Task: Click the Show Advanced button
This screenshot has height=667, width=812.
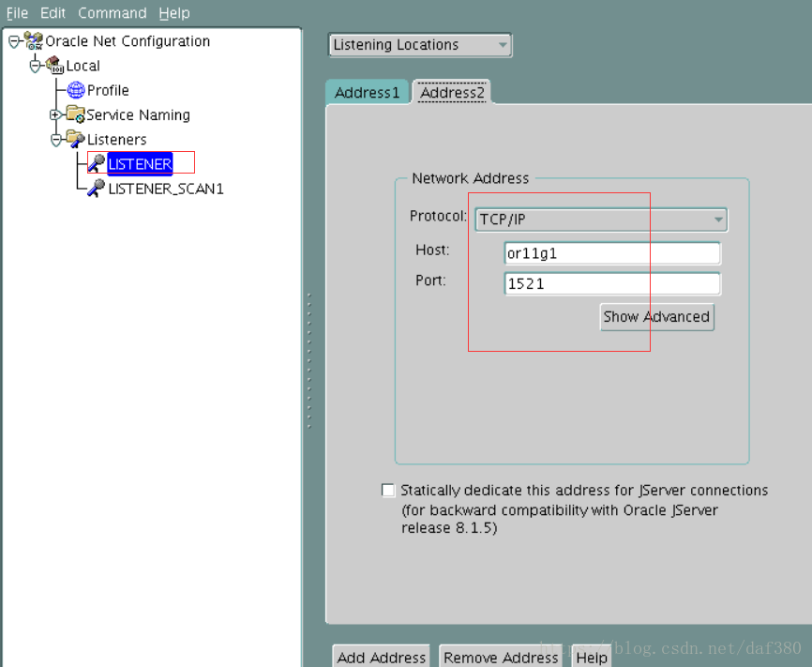Action: pos(656,317)
